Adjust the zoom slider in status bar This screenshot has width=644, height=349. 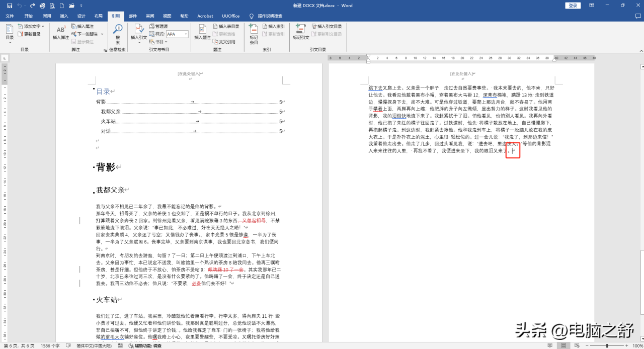coord(606,345)
